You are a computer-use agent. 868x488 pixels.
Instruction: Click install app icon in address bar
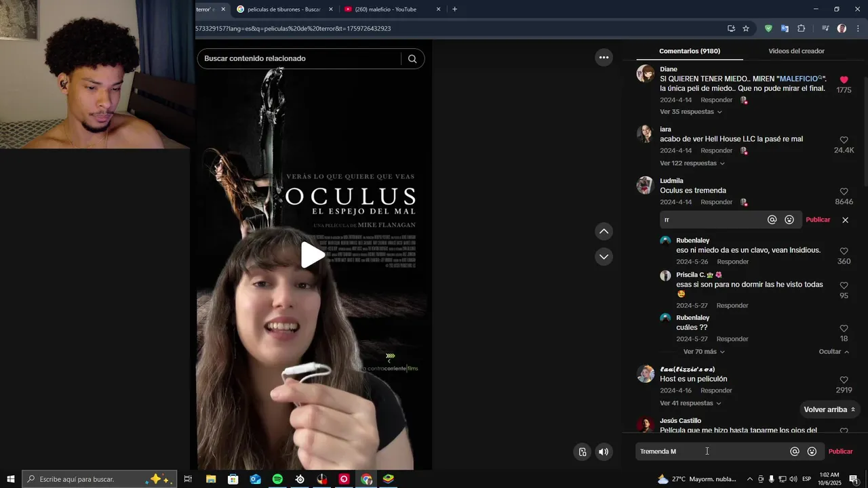pos(731,28)
